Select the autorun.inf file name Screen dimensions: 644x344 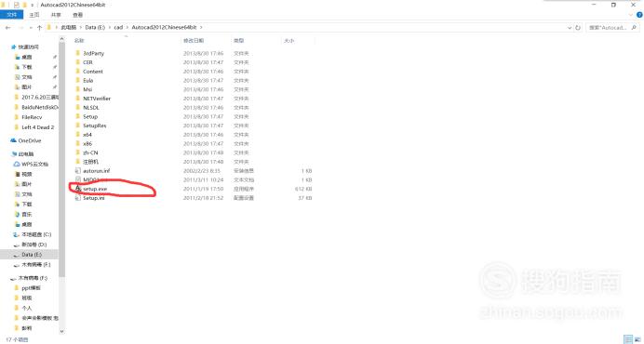pyautogui.click(x=96, y=171)
